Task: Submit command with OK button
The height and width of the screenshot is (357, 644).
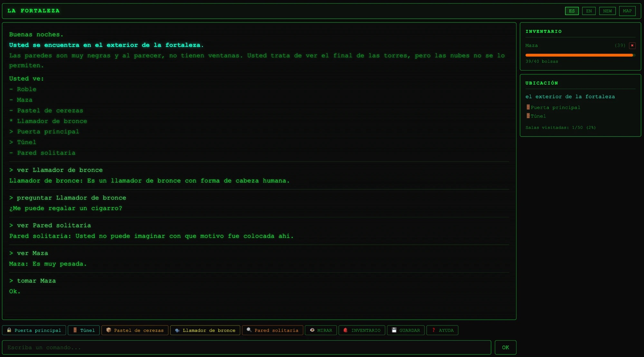Action: coord(506,347)
